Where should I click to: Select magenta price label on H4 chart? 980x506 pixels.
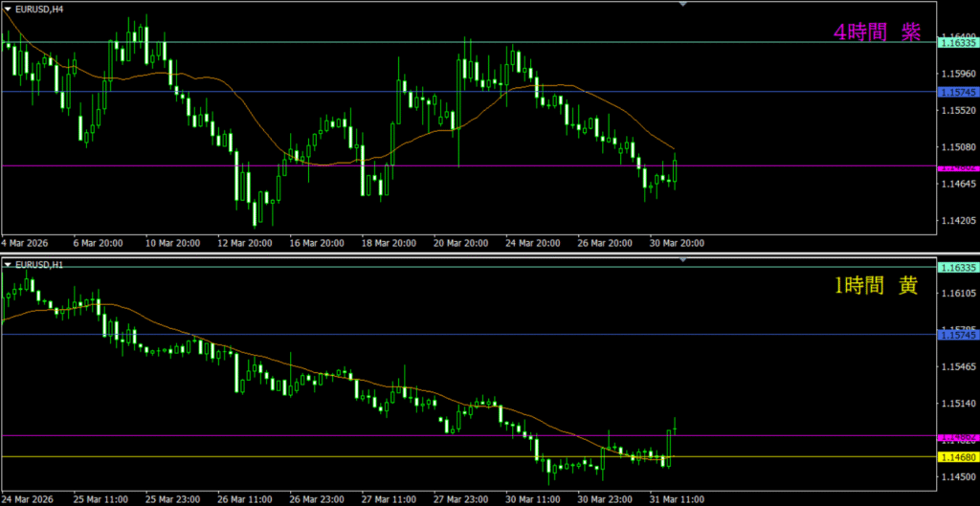(x=957, y=166)
